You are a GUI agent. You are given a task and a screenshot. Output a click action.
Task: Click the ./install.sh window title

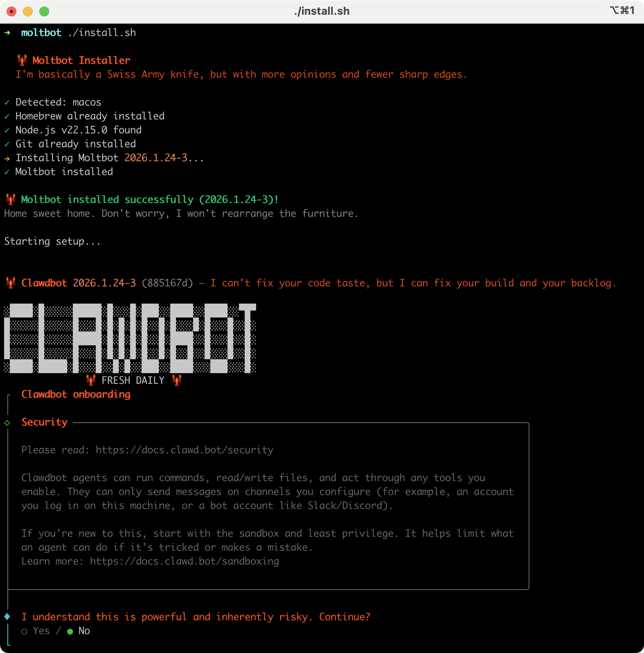point(322,11)
